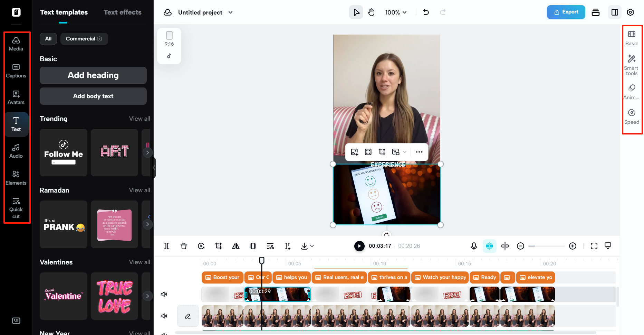Image resolution: width=644 pixels, height=335 pixels.
Task: Mute the lower talking-head track
Action: [164, 316]
